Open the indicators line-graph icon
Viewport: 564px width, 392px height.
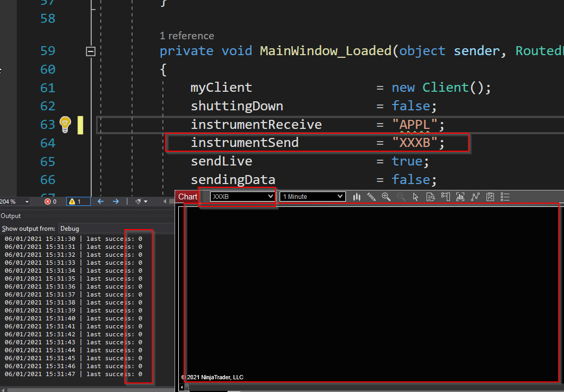click(x=475, y=197)
